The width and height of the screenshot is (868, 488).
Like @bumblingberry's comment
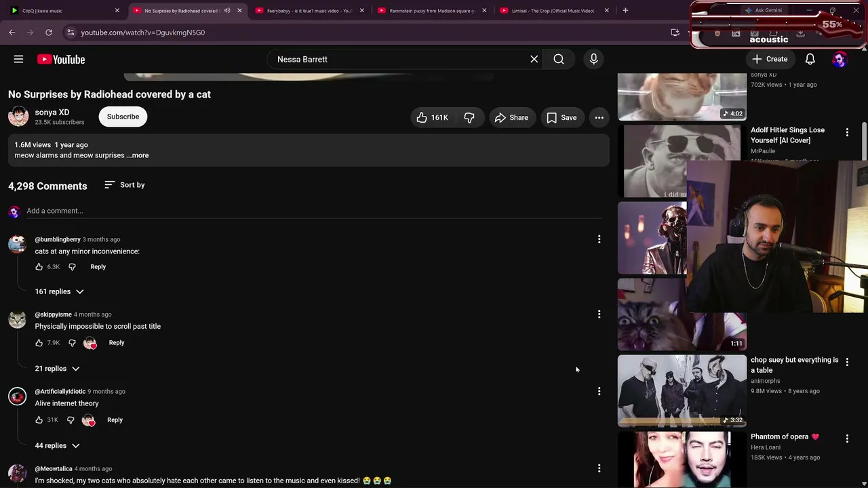coord(39,266)
